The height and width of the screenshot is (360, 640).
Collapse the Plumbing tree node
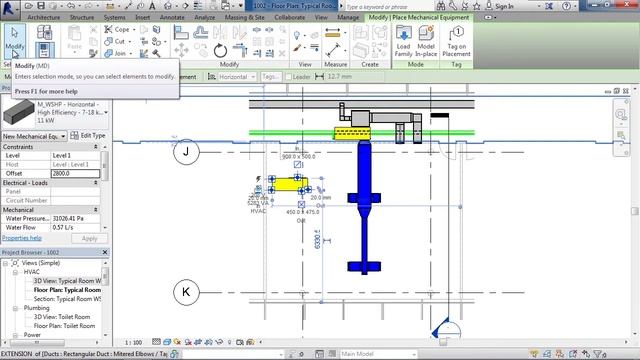[15, 308]
